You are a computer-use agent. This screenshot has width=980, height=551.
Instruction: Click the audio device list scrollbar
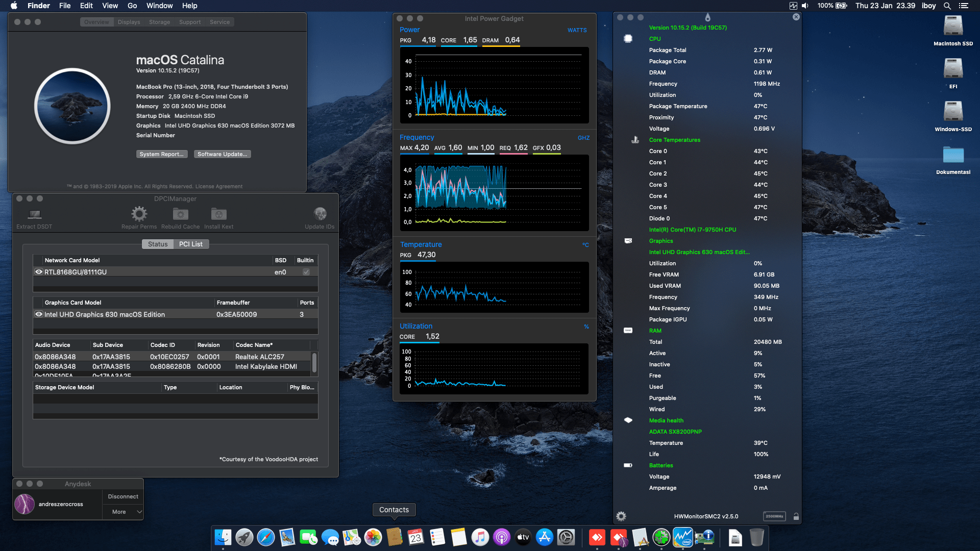coord(314,362)
